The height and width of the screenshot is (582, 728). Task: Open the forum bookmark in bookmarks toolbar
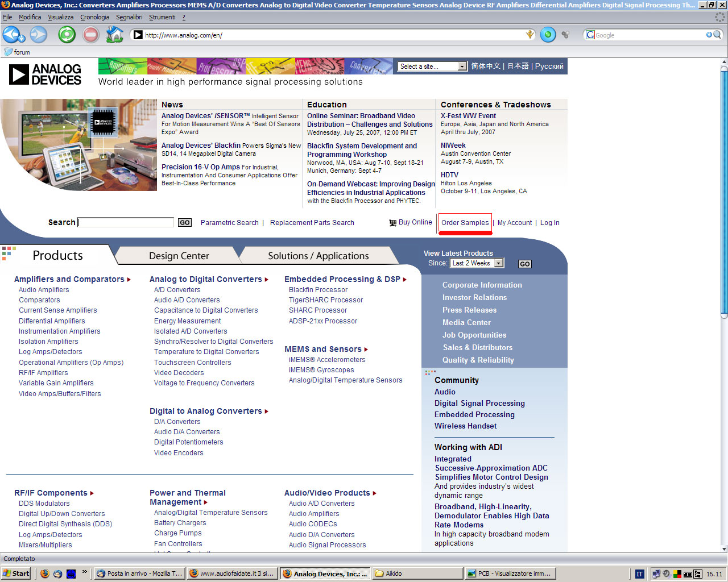click(17, 52)
